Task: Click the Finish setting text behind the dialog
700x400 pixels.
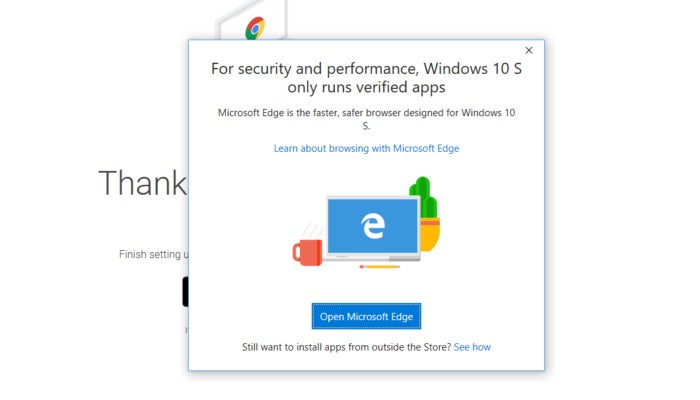Action: [x=154, y=254]
